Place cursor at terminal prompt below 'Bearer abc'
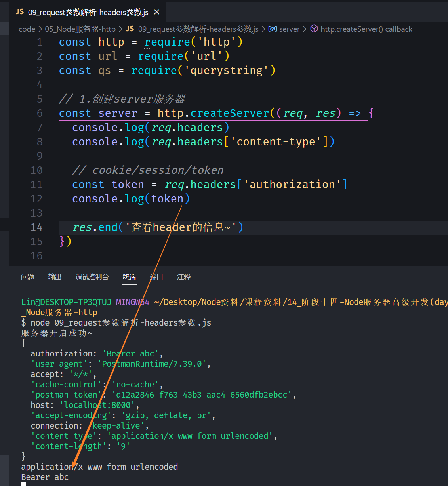 tap(24, 484)
